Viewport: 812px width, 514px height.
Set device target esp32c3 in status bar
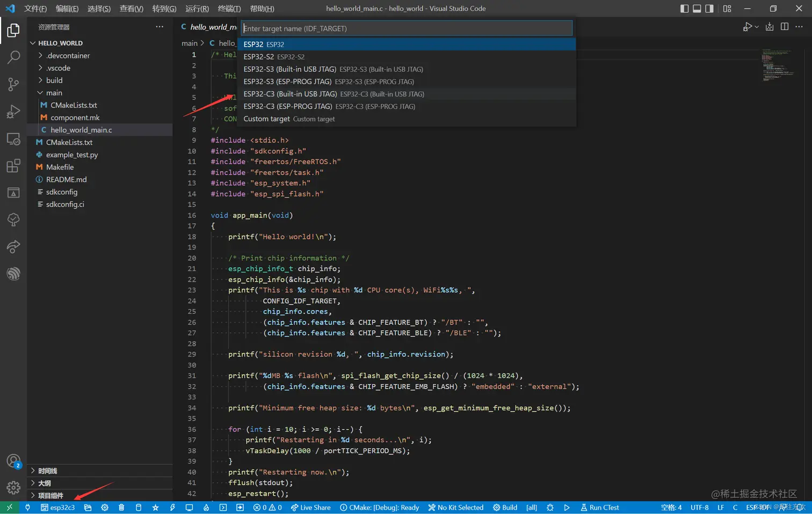tap(58, 508)
